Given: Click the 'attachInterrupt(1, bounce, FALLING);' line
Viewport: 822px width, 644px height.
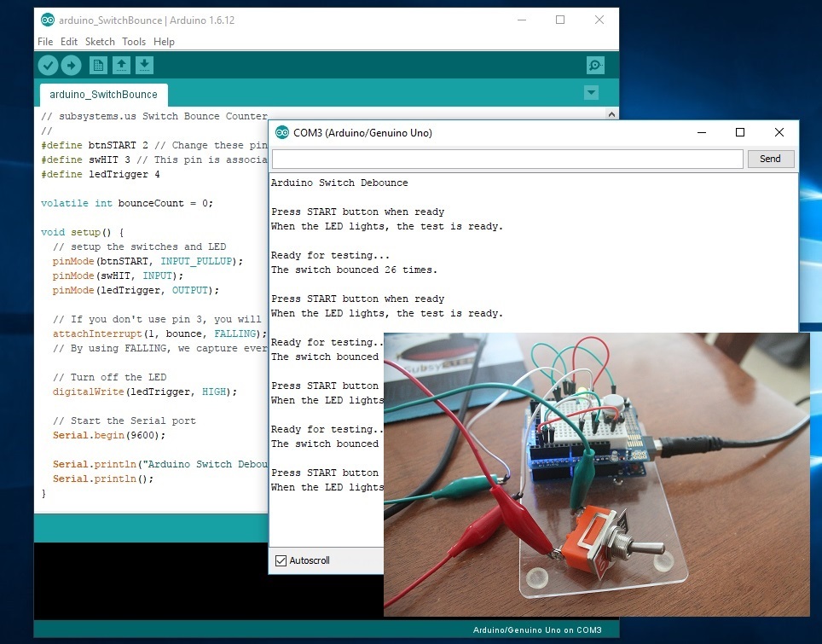Looking at the screenshot, I should [159, 334].
